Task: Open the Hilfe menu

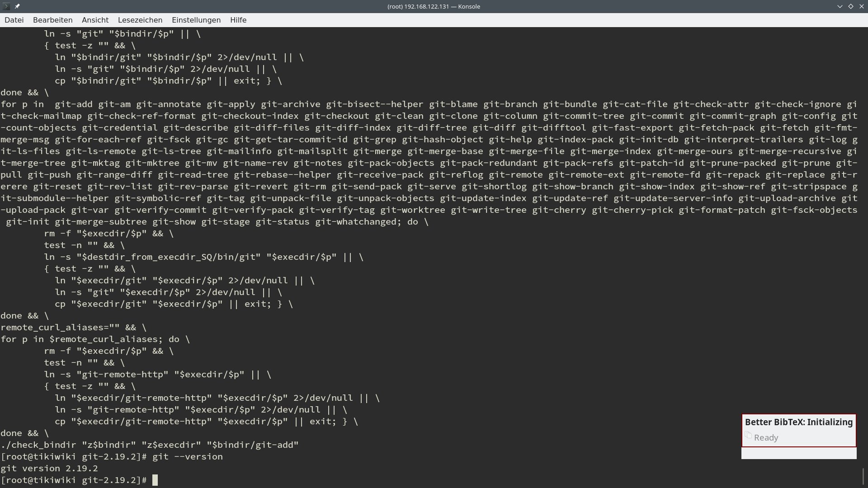Action: pos(238,20)
